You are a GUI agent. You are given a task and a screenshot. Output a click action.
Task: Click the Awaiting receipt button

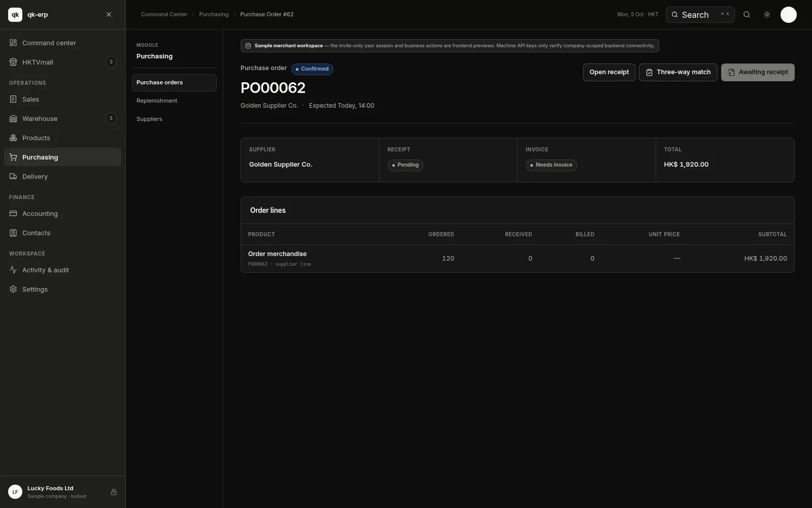[x=758, y=72]
